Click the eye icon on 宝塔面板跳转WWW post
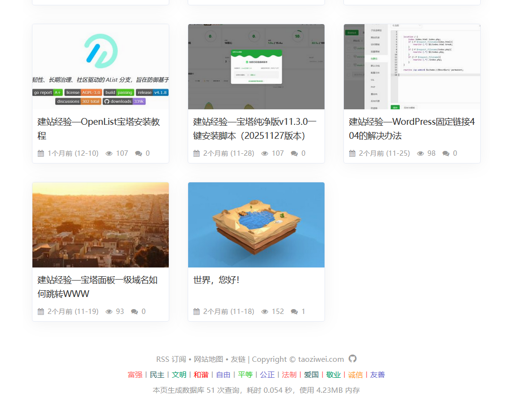The height and width of the screenshot is (401, 532). pyautogui.click(x=108, y=312)
